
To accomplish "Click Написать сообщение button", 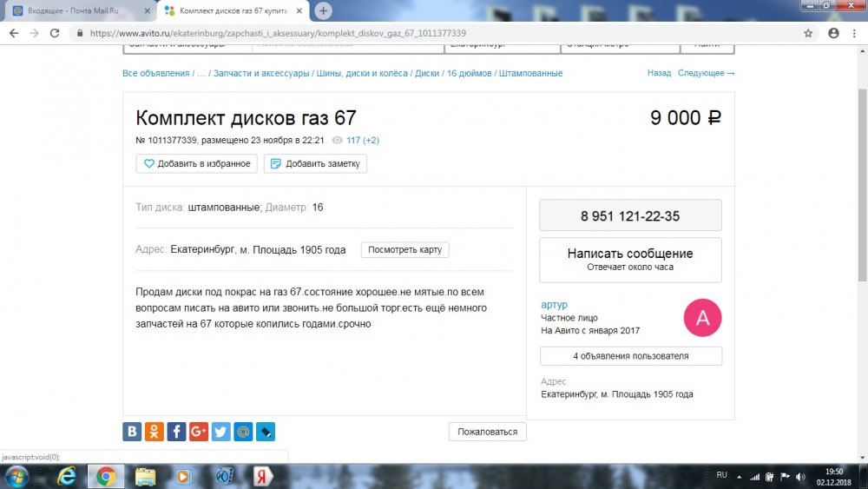I will [x=630, y=260].
